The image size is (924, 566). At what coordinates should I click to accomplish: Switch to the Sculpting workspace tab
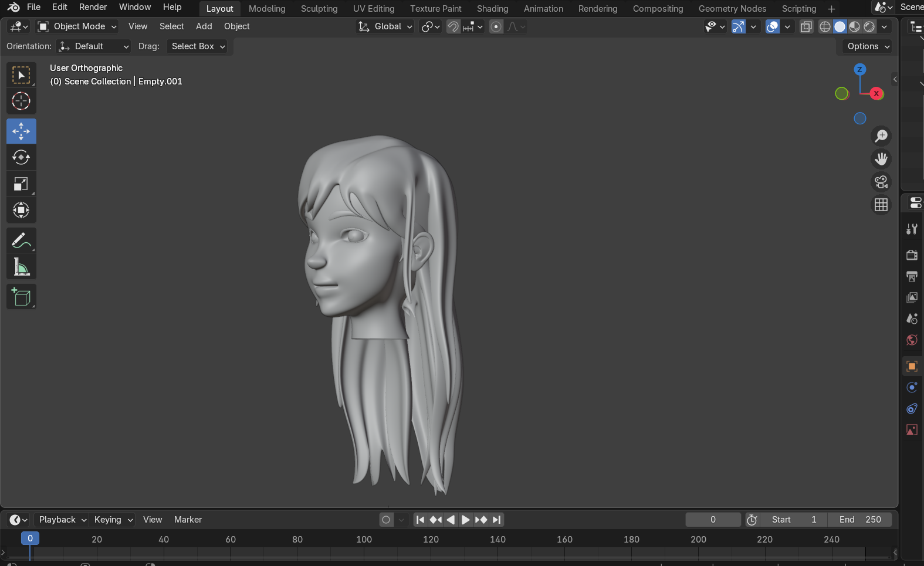(x=319, y=9)
